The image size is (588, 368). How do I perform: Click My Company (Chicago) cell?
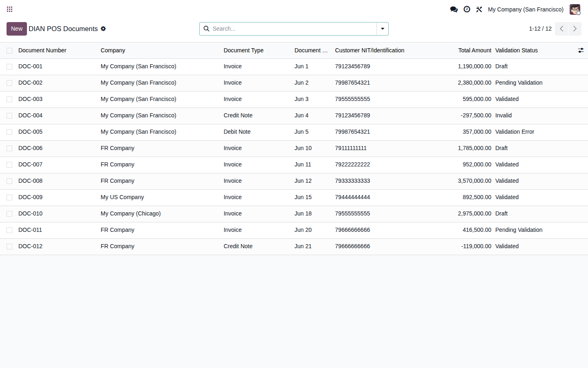(131, 213)
